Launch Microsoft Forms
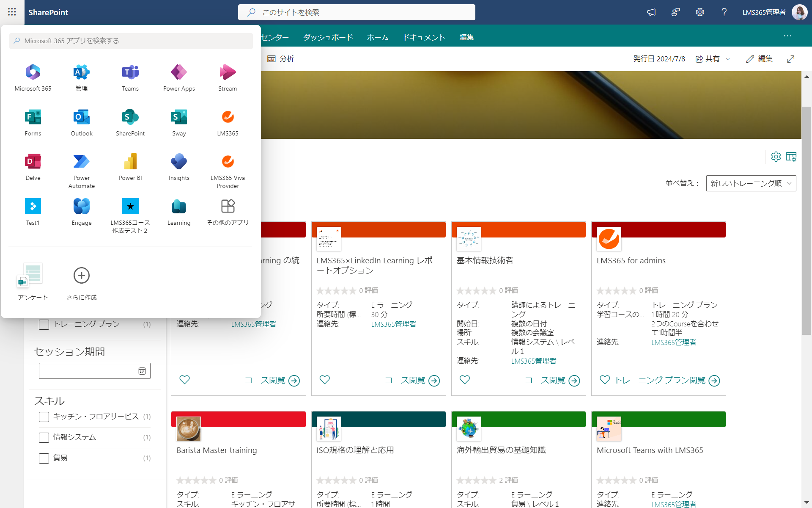 33,122
